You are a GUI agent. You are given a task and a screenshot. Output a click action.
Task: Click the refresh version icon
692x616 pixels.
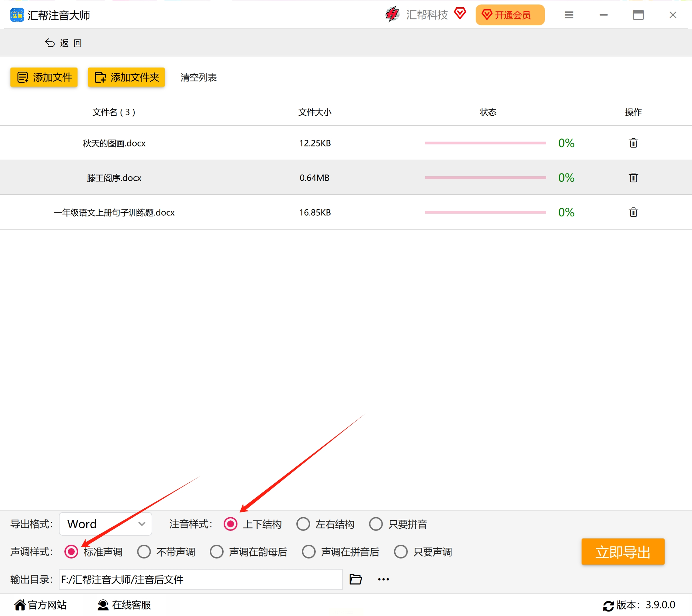point(608,606)
